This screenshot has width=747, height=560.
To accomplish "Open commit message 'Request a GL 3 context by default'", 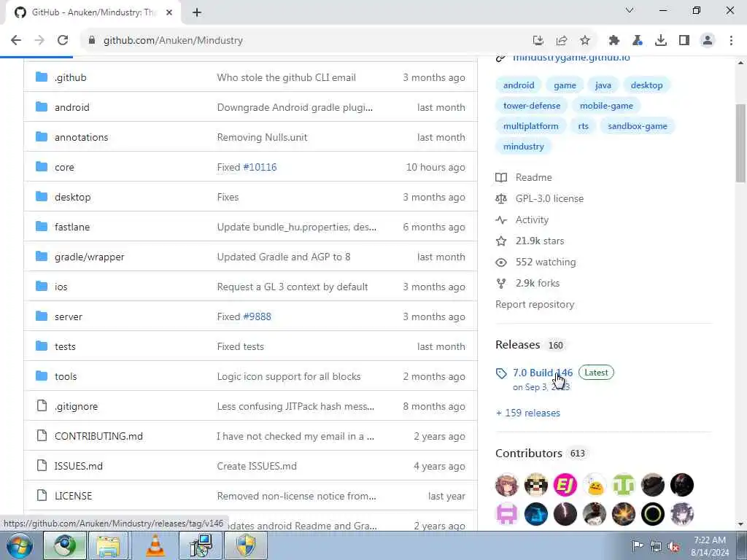I will click(x=292, y=287).
